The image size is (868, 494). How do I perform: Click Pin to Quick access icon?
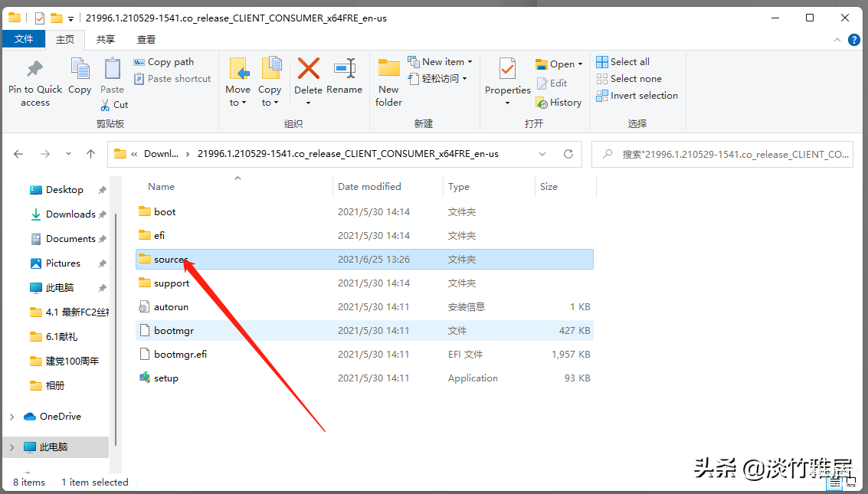(x=35, y=69)
